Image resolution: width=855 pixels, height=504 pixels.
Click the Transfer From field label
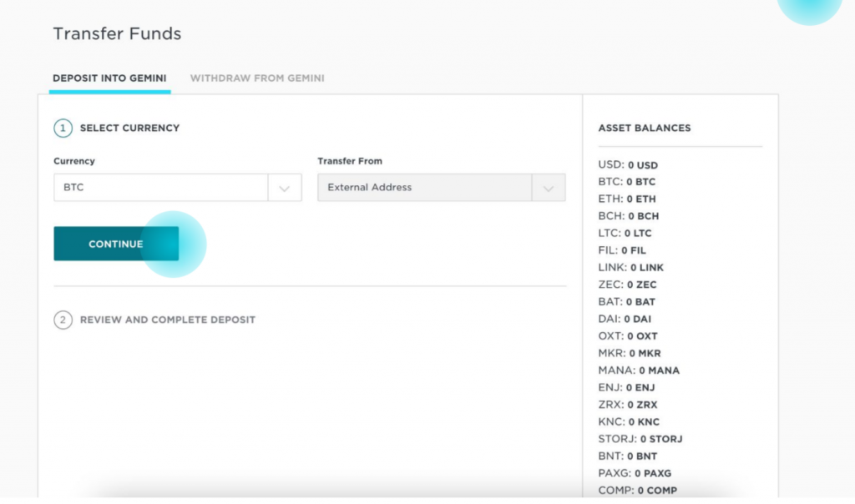tap(350, 161)
